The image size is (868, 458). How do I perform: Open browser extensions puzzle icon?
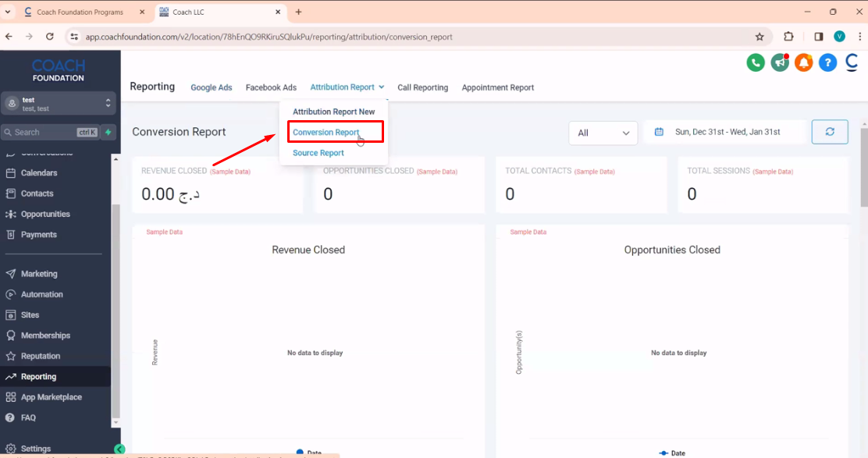[788, 37]
